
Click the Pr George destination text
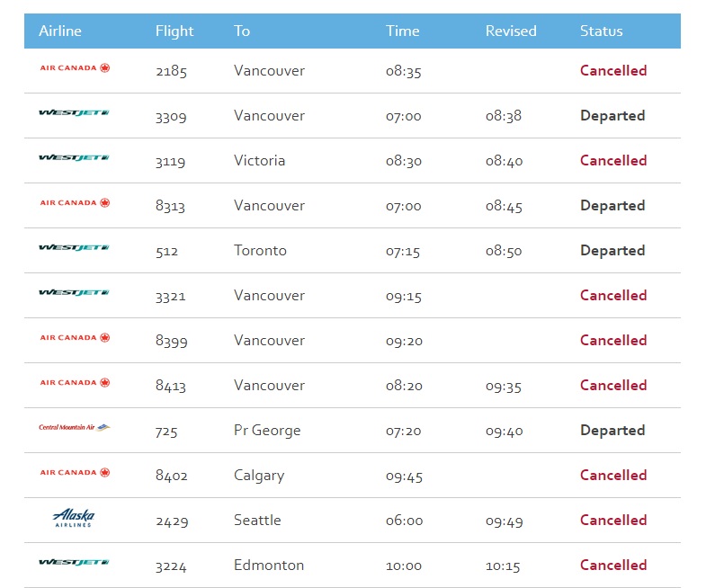(x=267, y=431)
